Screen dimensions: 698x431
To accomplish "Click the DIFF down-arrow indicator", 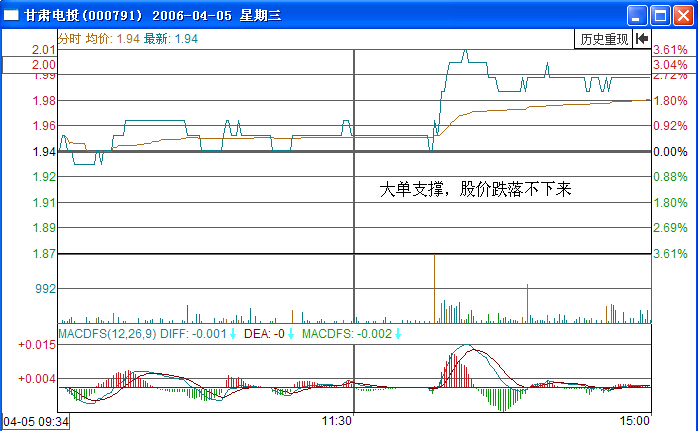I will click(x=233, y=334).
